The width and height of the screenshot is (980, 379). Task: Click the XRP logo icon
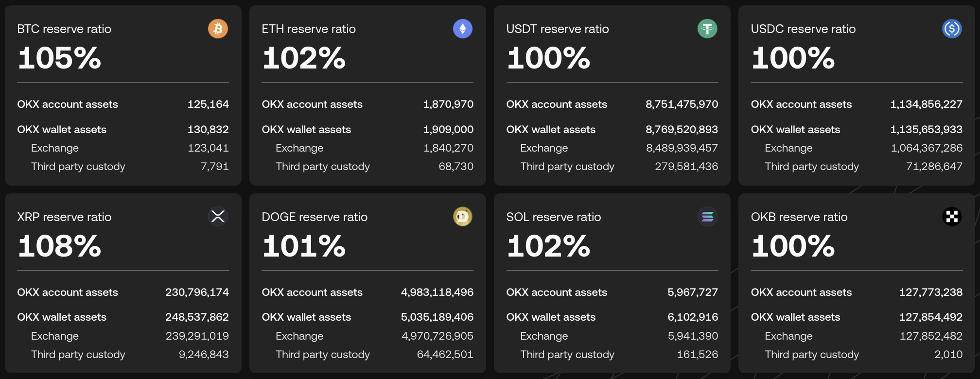(x=218, y=217)
